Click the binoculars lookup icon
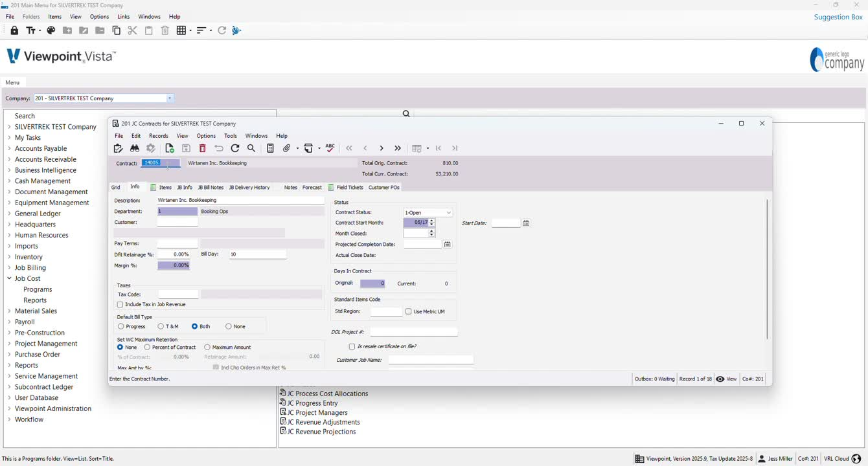Screen dimensions: 868x466 click(135, 148)
